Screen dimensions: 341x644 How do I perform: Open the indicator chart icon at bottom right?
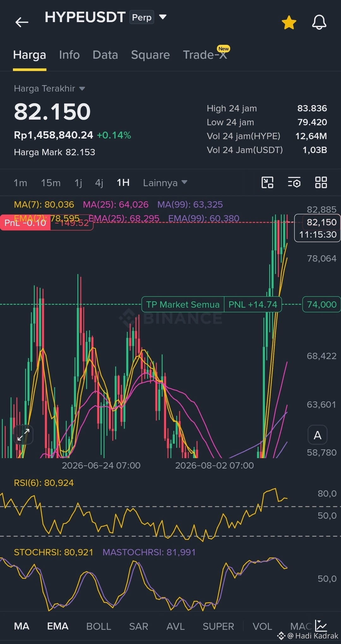[321, 625]
